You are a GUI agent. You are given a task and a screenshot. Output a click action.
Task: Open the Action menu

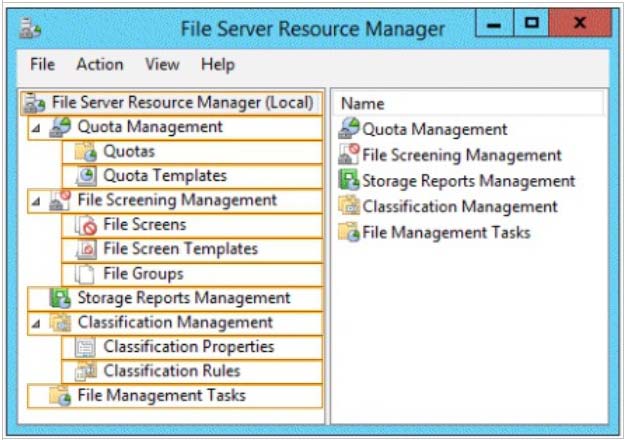100,64
